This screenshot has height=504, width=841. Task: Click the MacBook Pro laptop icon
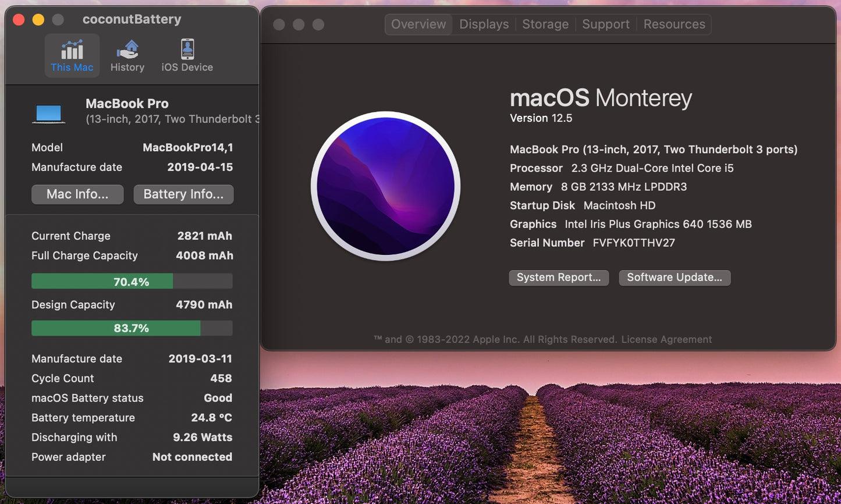pyautogui.click(x=49, y=112)
